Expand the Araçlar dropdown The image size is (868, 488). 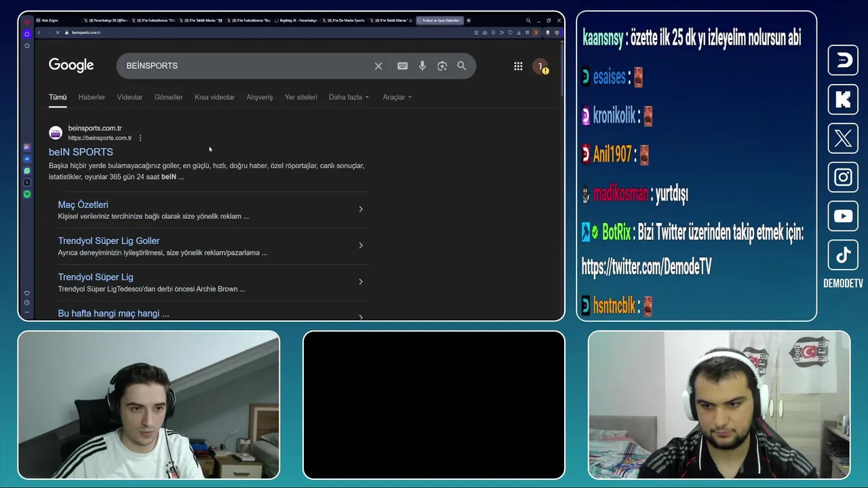coord(397,97)
